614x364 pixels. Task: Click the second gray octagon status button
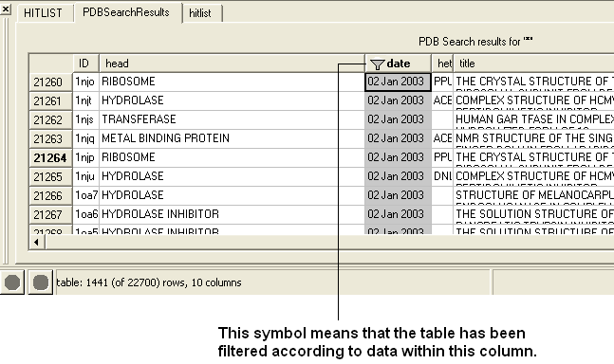coord(41,282)
